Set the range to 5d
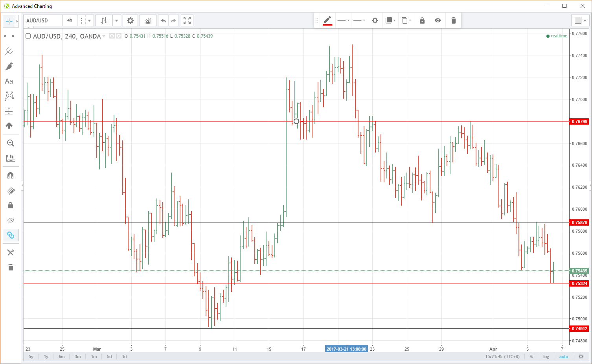 coord(109,357)
